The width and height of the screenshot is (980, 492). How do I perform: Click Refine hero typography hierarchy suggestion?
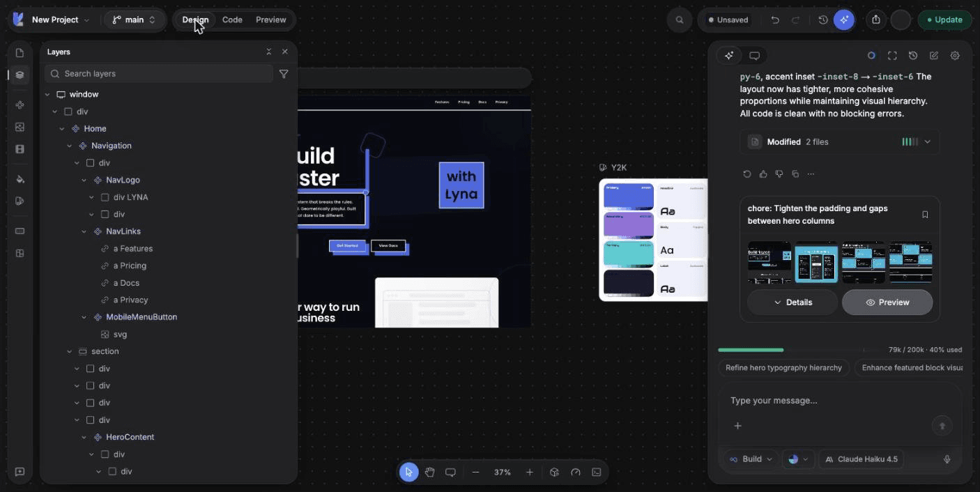tap(784, 367)
